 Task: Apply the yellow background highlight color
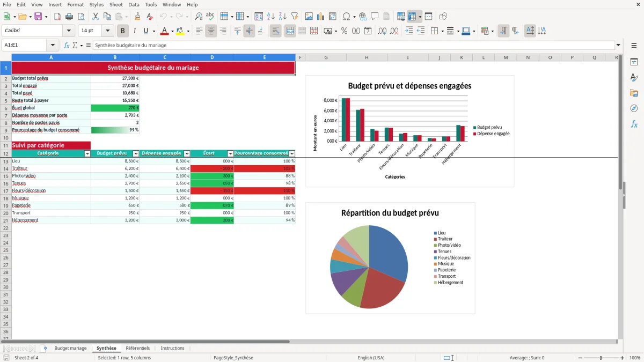coord(180,31)
